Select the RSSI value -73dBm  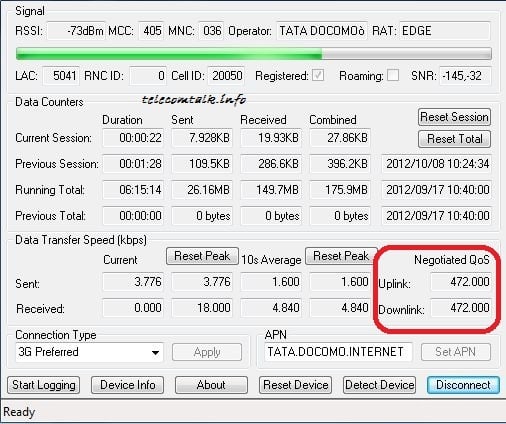[76, 31]
